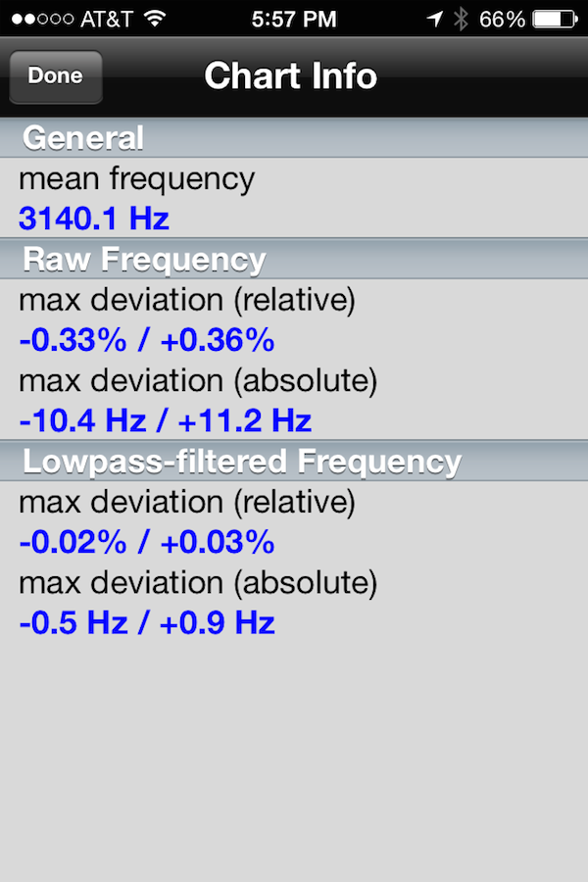588x882 pixels.
Task: Select the Lowpass-filtered Frequency header
Action: click(294, 461)
